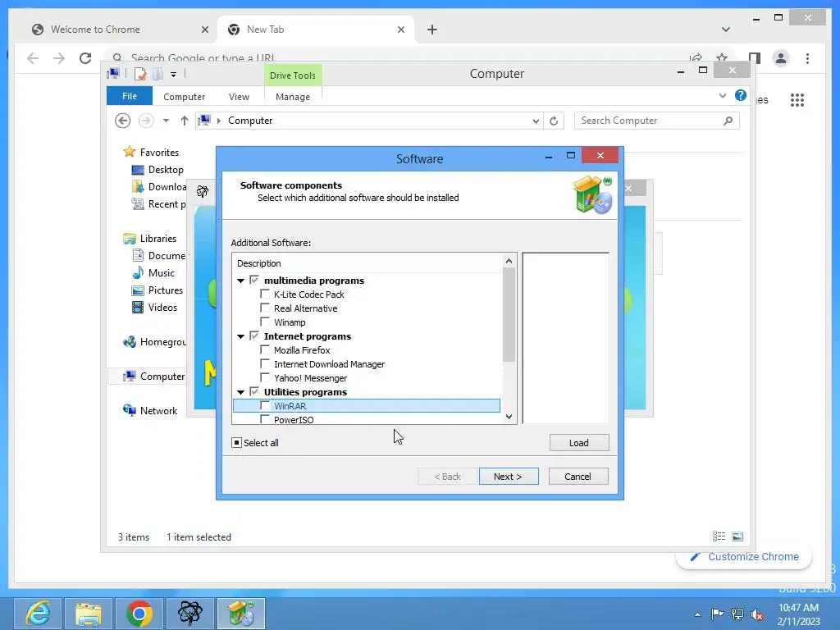The height and width of the screenshot is (630, 840).
Task: Open recent locations dropdown in Explorer
Action: coord(166,121)
